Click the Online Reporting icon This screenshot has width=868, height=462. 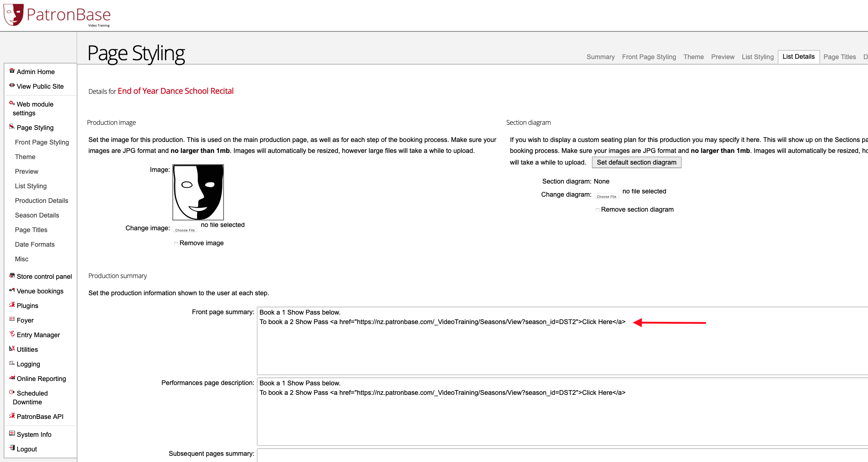(12, 378)
